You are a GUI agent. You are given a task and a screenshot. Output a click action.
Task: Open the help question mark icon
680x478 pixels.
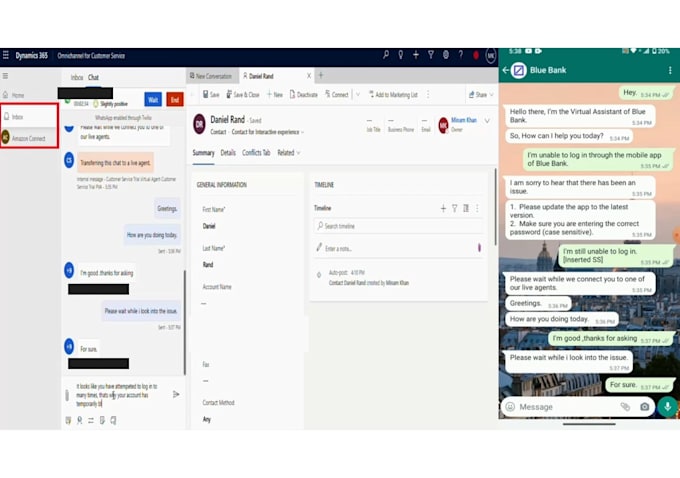461,55
